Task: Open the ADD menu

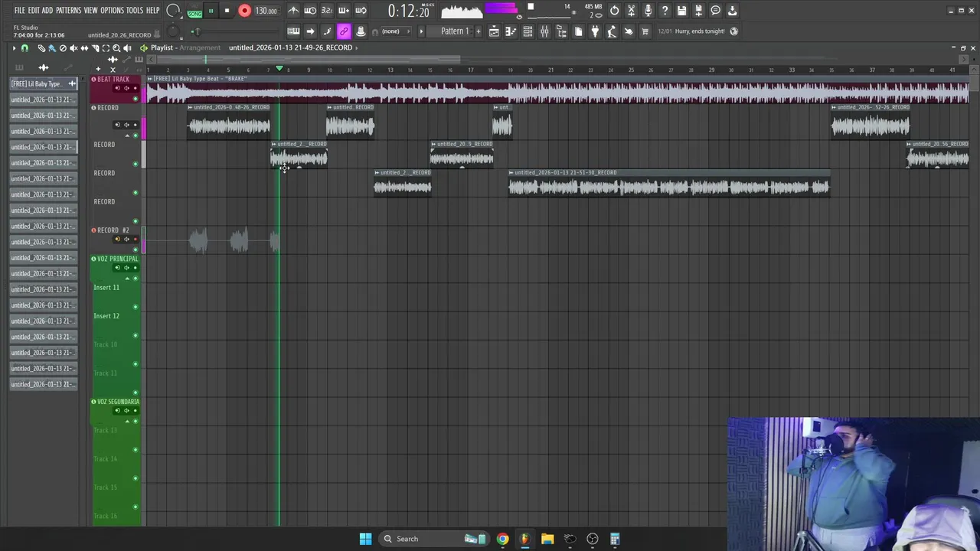Action: (x=47, y=11)
